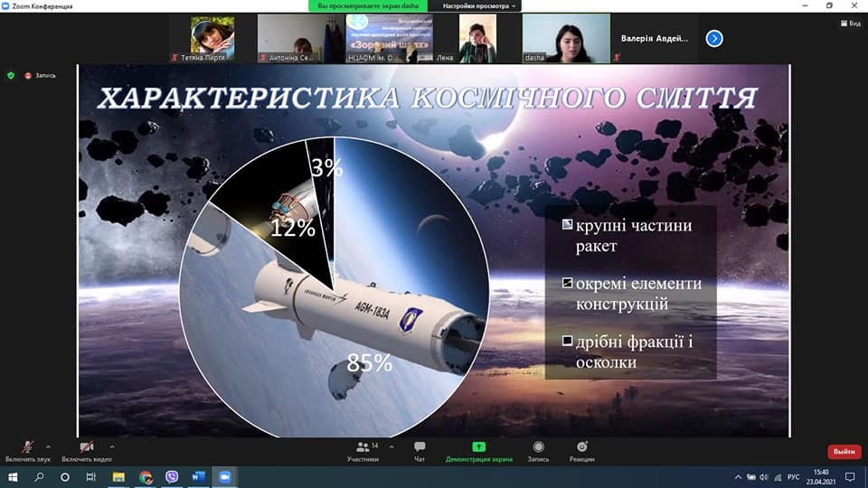Open Chrome from the taskbar

[146, 476]
